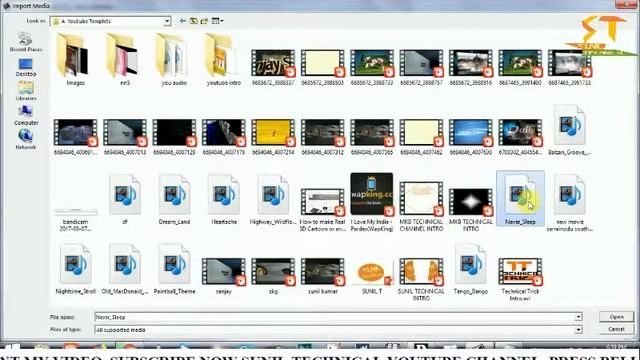Select the MKB TECHNICAL CHANNEL INTRO video
This screenshot has height=360, width=640.
point(421,206)
